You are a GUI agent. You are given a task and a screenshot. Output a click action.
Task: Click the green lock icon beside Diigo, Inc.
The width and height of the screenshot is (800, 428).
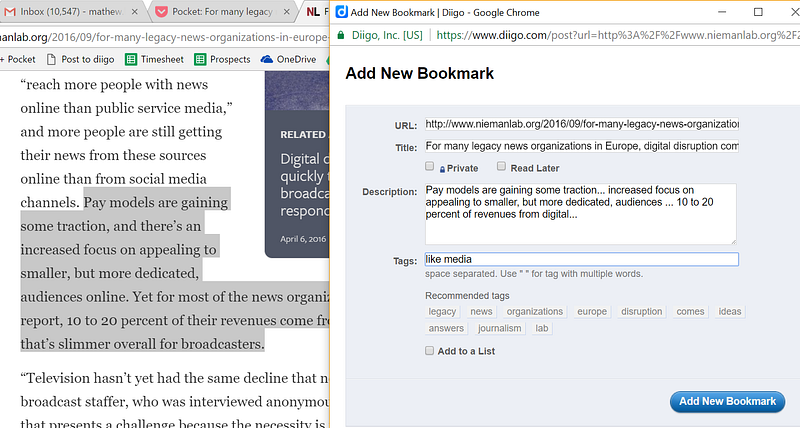pos(341,35)
